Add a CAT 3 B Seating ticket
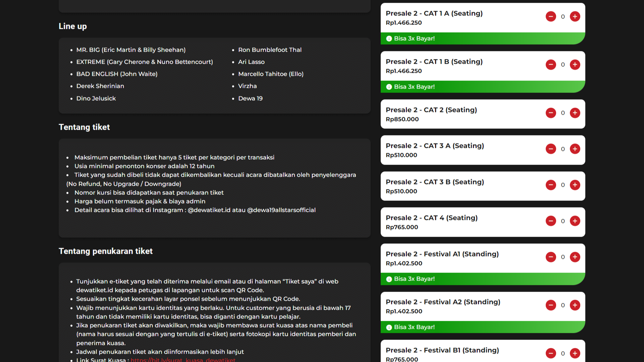 pyautogui.click(x=575, y=185)
